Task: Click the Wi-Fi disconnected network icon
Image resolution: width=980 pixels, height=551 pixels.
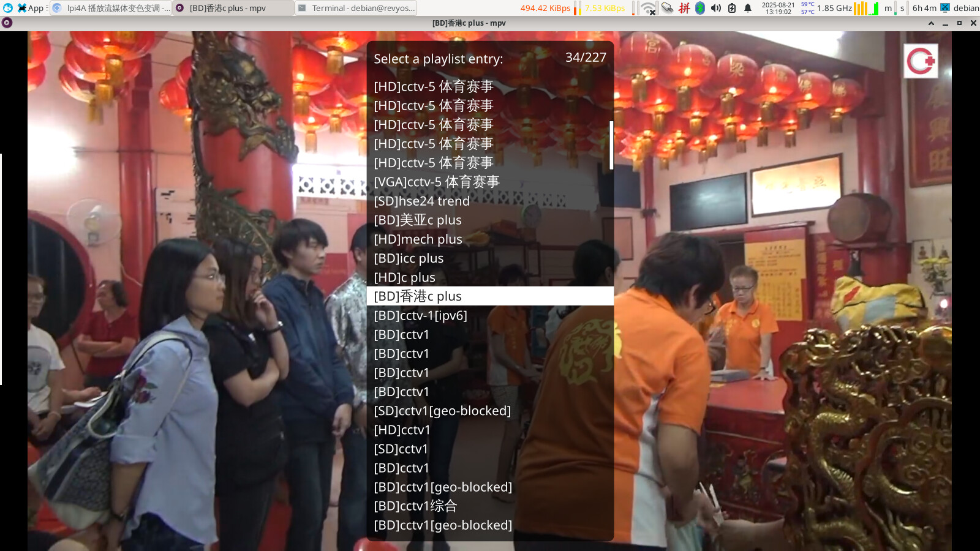Action: pos(649,8)
